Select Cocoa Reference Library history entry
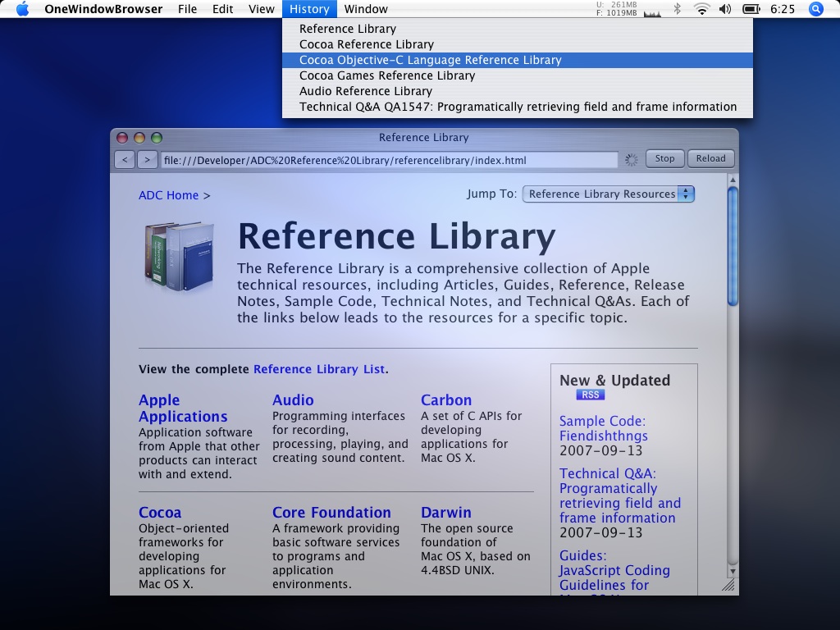Image resolution: width=840 pixels, height=630 pixels. tap(518, 44)
